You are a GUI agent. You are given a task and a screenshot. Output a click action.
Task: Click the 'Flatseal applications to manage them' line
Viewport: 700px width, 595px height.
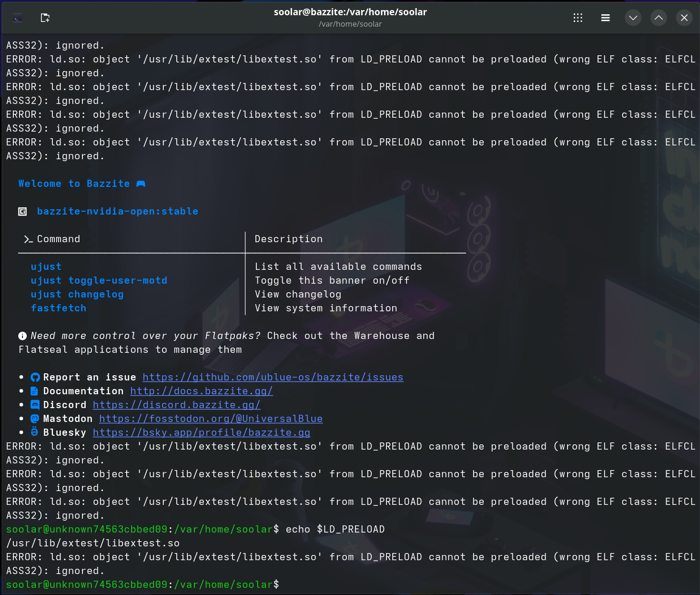click(x=130, y=350)
